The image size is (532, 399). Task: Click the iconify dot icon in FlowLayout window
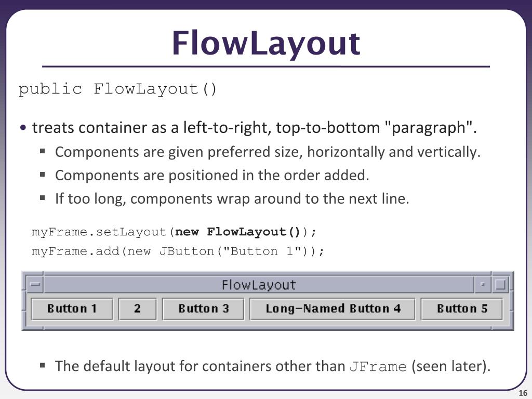[483, 284]
